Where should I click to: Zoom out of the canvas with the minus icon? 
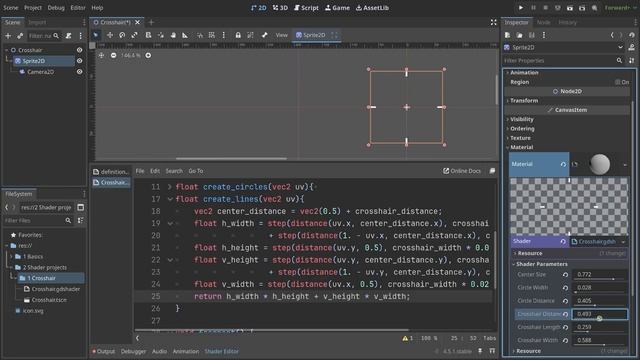(x=113, y=55)
